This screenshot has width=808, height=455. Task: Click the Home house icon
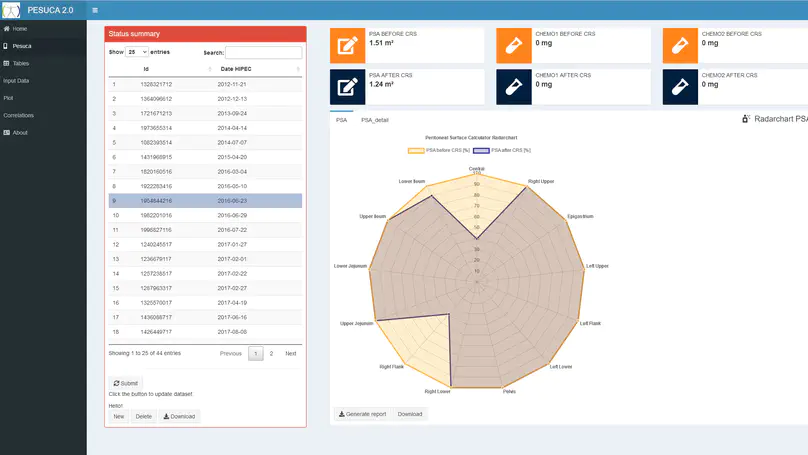click(x=6, y=29)
